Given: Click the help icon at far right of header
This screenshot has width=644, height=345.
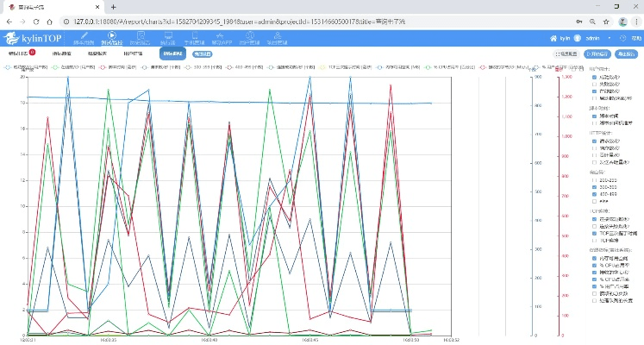Looking at the screenshot, I should [x=625, y=39].
